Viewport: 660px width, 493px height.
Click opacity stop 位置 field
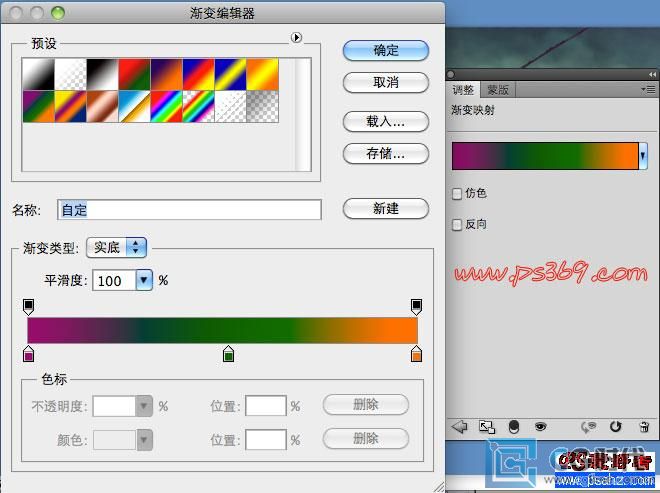click(266, 406)
